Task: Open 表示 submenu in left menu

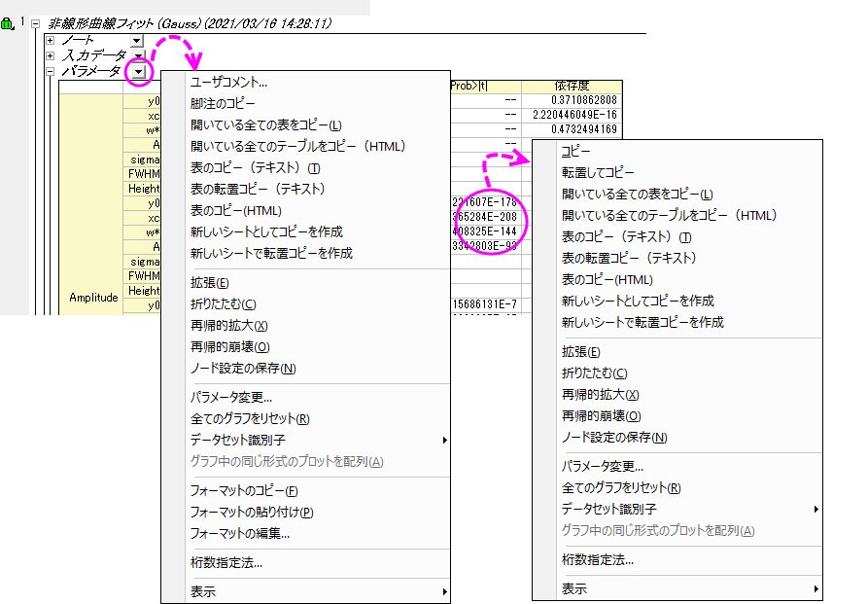Action: click(318, 591)
